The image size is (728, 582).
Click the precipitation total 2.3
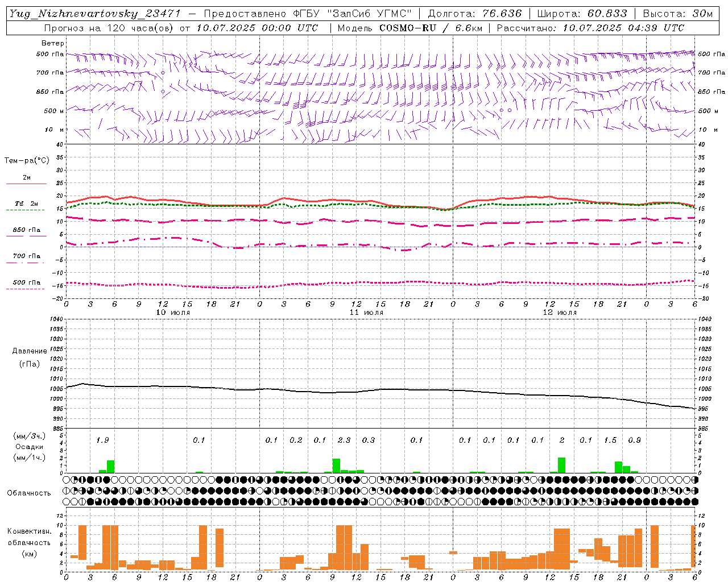(x=344, y=440)
